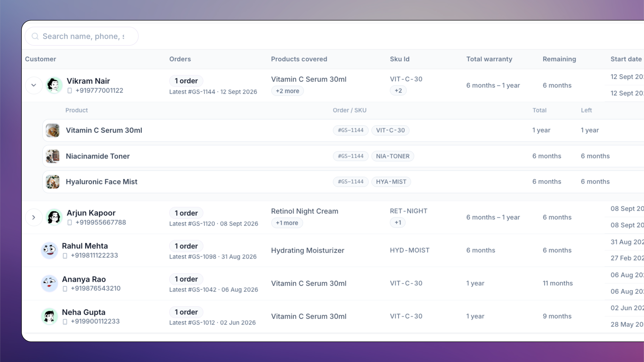Click 'Latest #GS-1098 · 31 Aug 2026' text
Viewport: 644px width, 362px height.
(213, 257)
